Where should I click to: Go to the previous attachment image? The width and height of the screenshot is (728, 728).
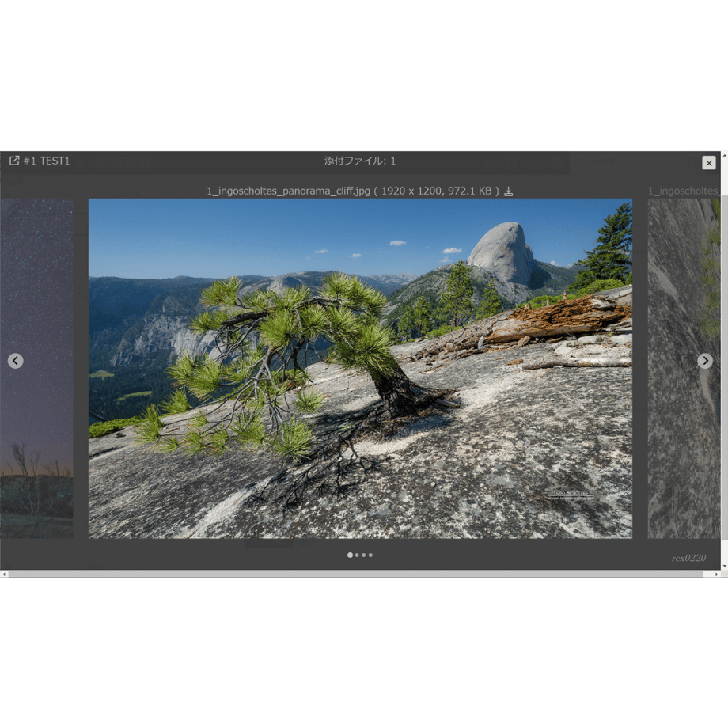pos(15,361)
